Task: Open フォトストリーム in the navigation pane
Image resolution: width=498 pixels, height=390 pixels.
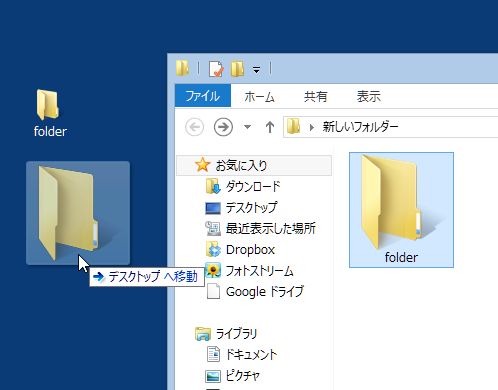Action: 259,271
